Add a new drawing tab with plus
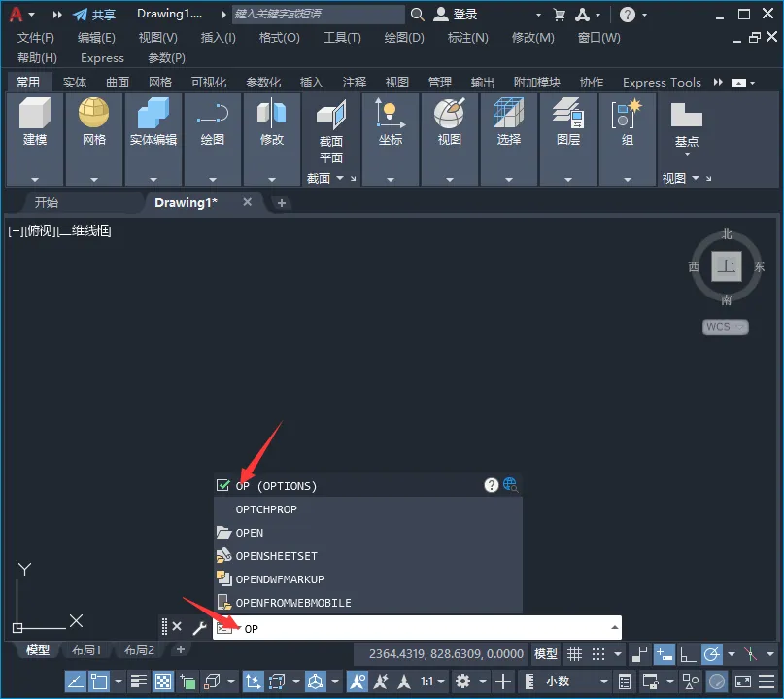Viewport: 784px width, 699px height. coord(282,202)
